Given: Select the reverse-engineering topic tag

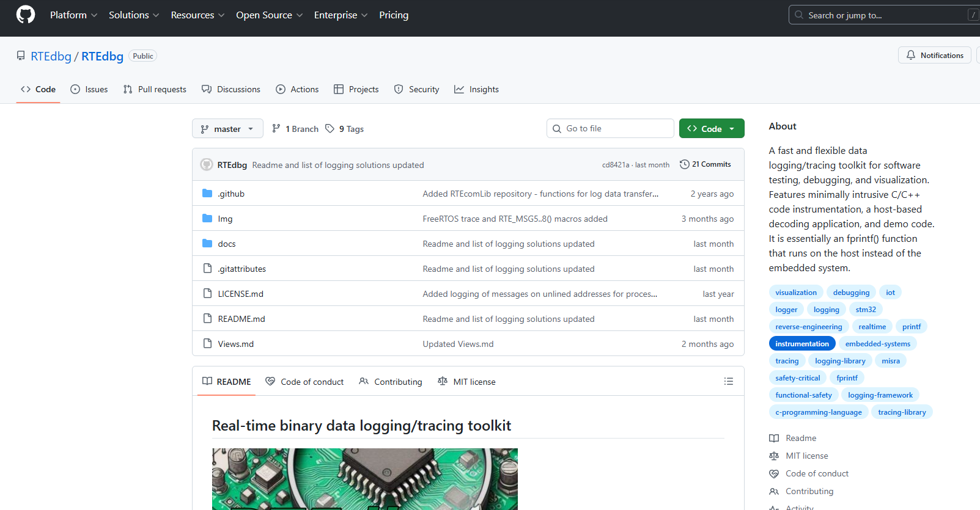Looking at the screenshot, I should (x=809, y=327).
